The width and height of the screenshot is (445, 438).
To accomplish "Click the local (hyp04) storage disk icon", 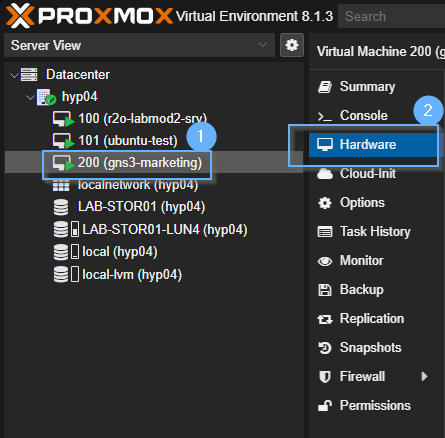I will 61,252.
